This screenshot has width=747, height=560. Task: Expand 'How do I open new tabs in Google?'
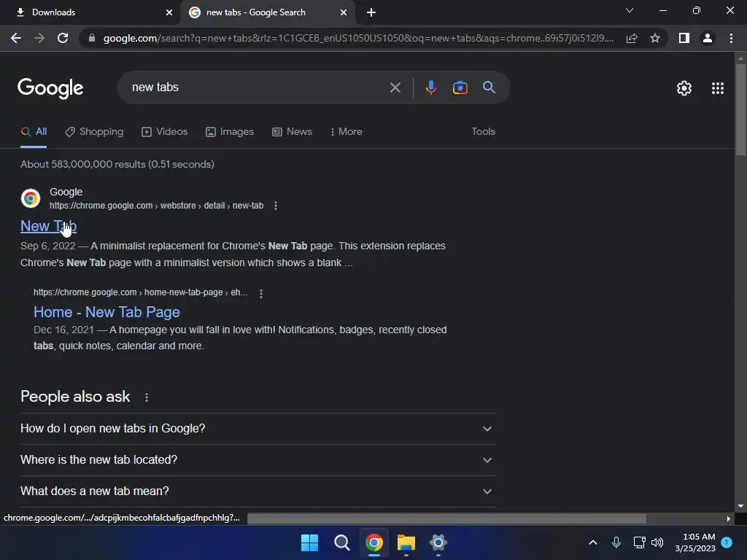pyautogui.click(x=258, y=429)
